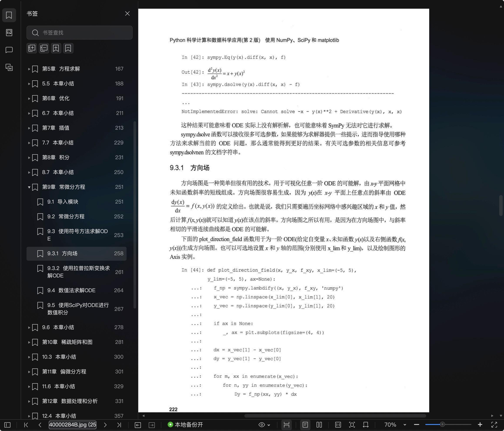Zoom out with the minus button
Image resolution: width=504 pixels, height=431 pixels.
point(416,425)
